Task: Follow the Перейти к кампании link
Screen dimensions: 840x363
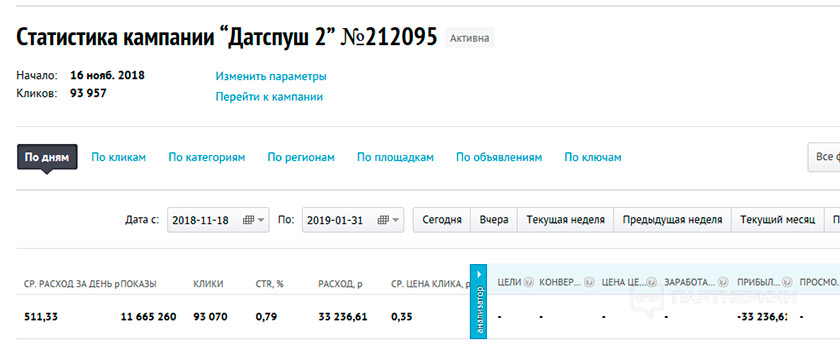Action: (x=269, y=97)
